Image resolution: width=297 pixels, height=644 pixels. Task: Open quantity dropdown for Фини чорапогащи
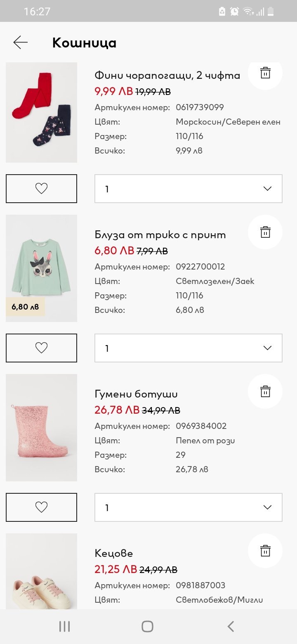click(189, 189)
